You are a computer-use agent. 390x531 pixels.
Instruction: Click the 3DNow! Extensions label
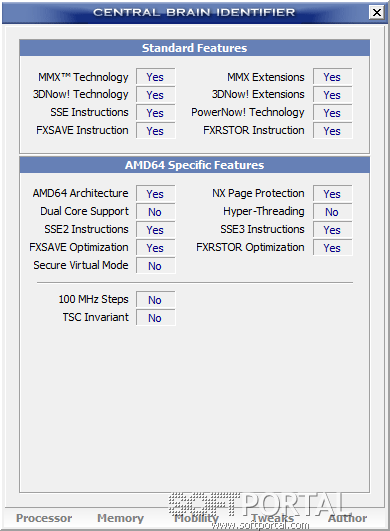point(258,94)
